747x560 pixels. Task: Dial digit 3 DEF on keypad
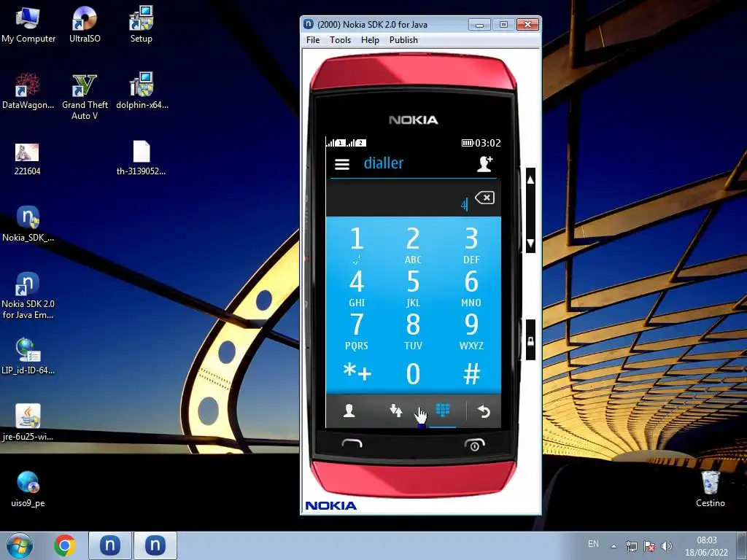pos(471,245)
